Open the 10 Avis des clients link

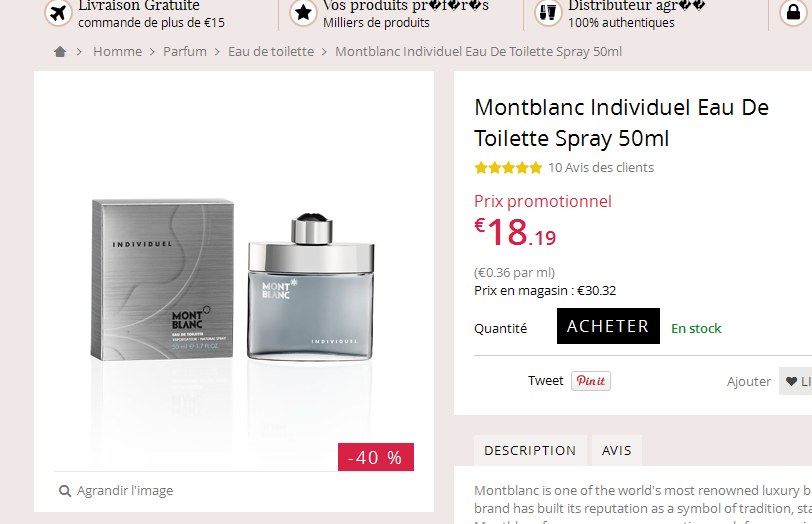601,168
